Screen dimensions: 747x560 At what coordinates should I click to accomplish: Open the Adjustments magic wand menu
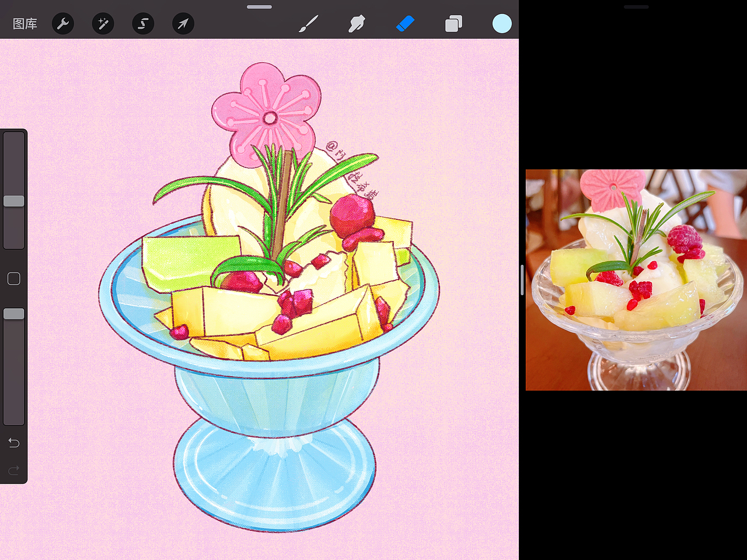pyautogui.click(x=103, y=23)
